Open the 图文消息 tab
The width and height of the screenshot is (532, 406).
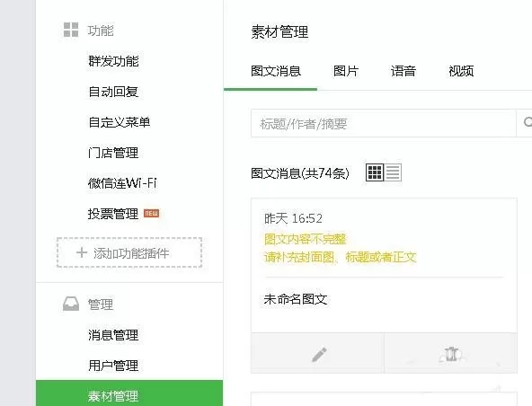pyautogui.click(x=276, y=71)
